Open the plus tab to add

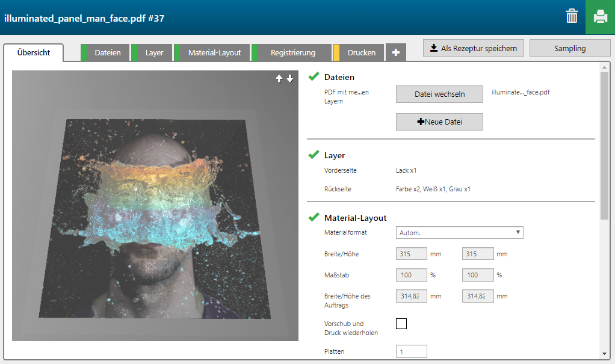tap(395, 53)
